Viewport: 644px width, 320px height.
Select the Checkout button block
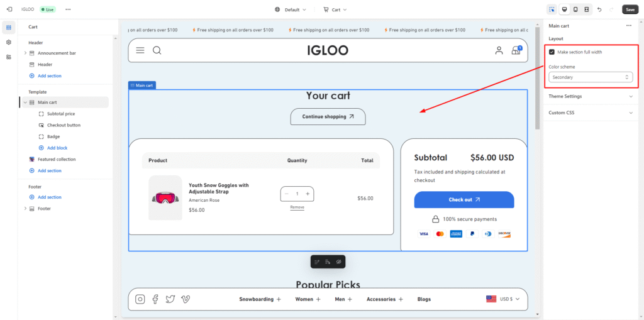click(x=64, y=125)
